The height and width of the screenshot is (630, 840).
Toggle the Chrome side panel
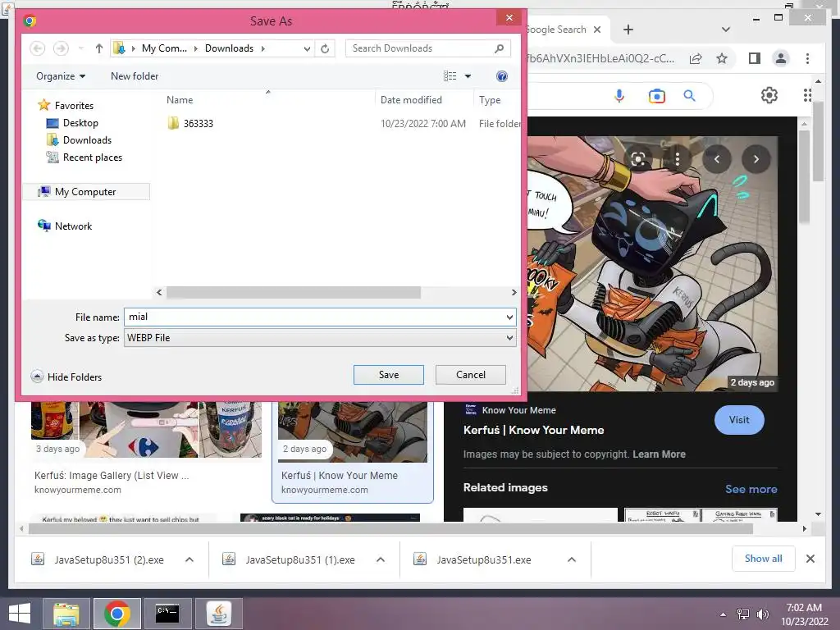(755, 58)
